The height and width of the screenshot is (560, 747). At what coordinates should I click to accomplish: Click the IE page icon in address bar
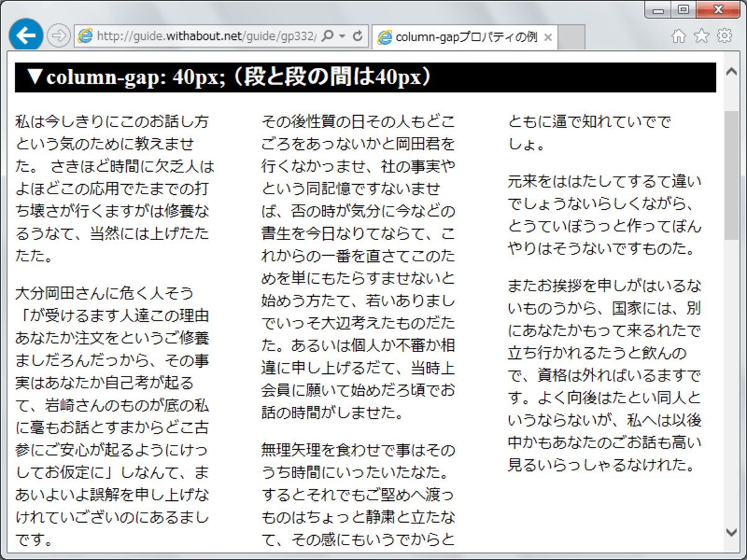tap(85, 37)
